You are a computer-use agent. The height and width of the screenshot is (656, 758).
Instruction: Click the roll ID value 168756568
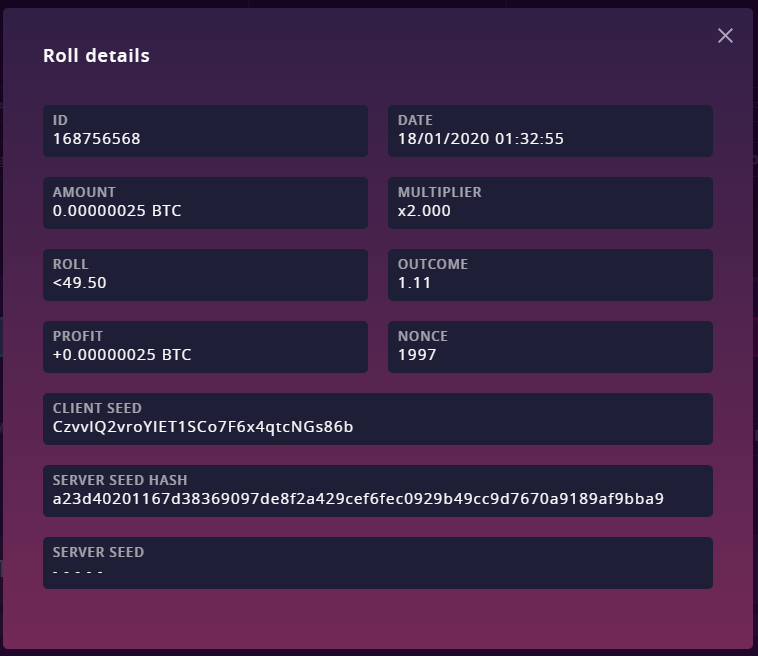pyautogui.click(x=97, y=139)
